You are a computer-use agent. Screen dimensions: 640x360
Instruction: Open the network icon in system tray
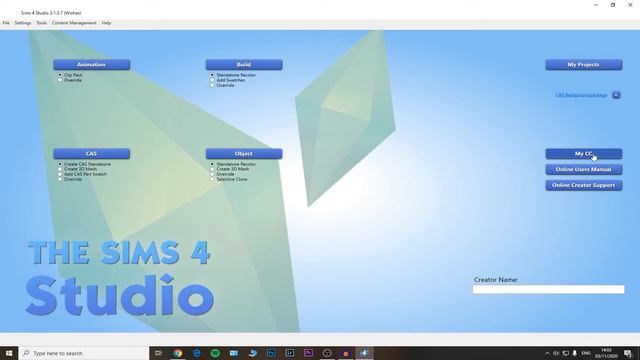(565, 353)
